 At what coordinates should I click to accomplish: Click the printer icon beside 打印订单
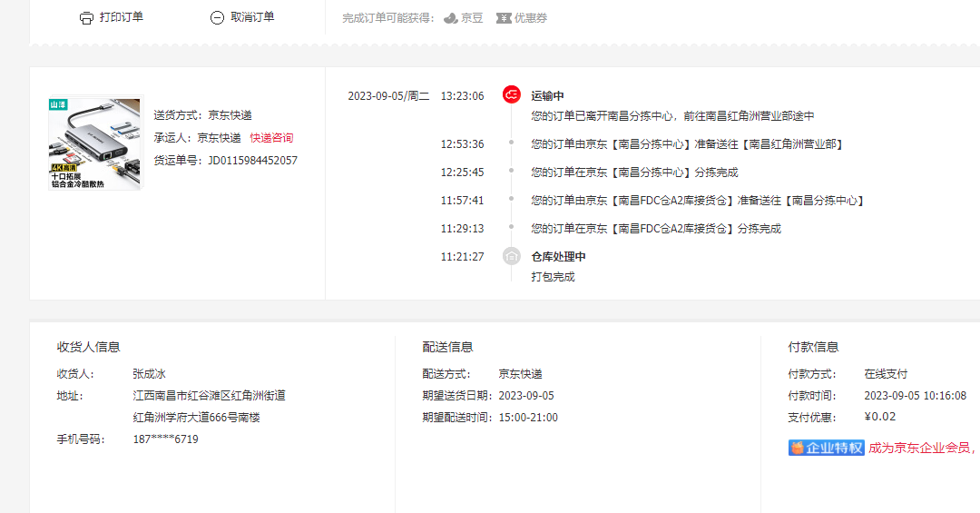[86, 18]
